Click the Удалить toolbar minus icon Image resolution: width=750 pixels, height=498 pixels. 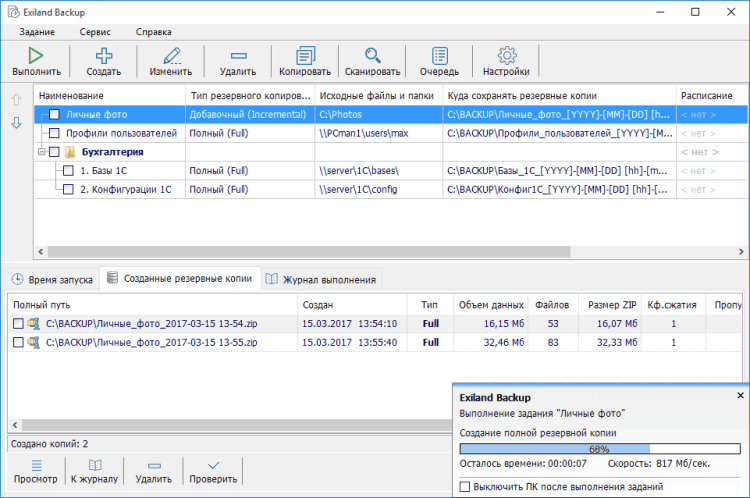238,56
